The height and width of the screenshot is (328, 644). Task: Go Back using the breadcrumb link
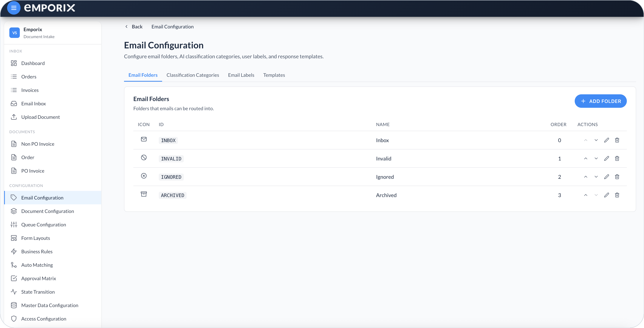[x=134, y=27]
